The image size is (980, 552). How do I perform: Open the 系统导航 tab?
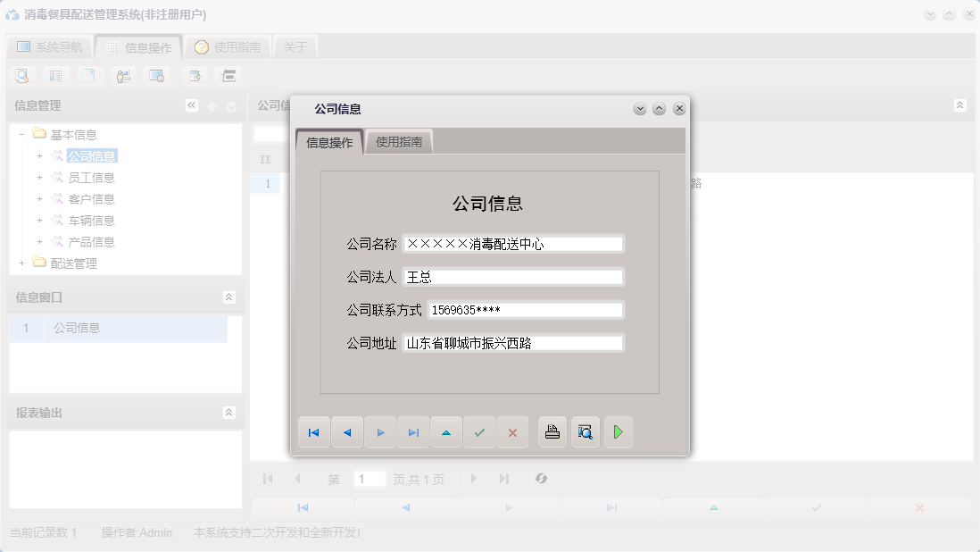click(49, 46)
